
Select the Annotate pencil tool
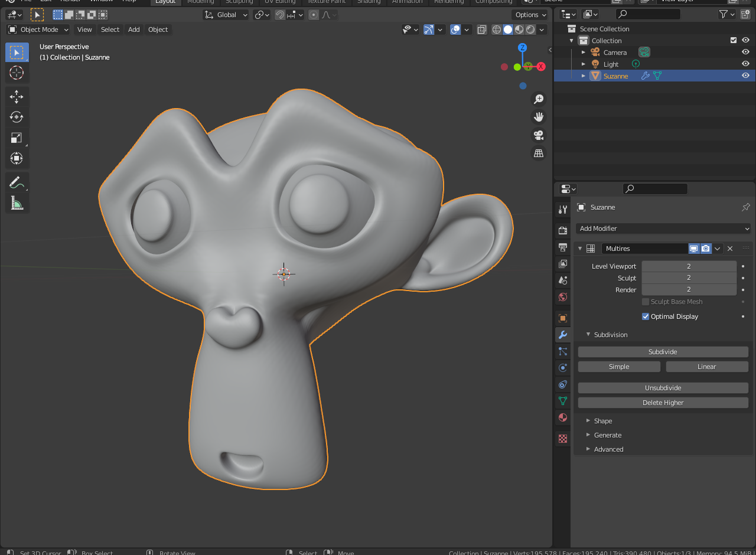click(x=17, y=182)
